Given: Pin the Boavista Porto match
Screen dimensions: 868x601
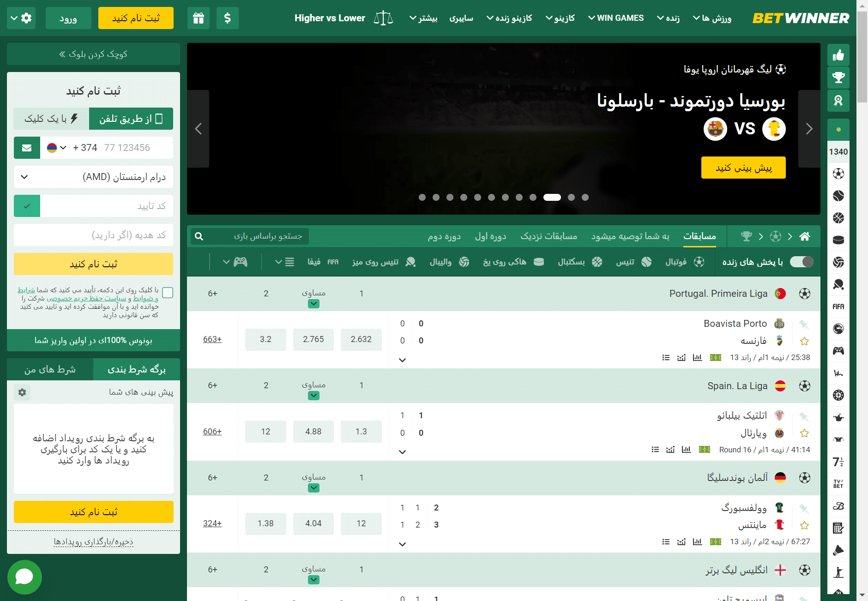Looking at the screenshot, I should tap(804, 324).
